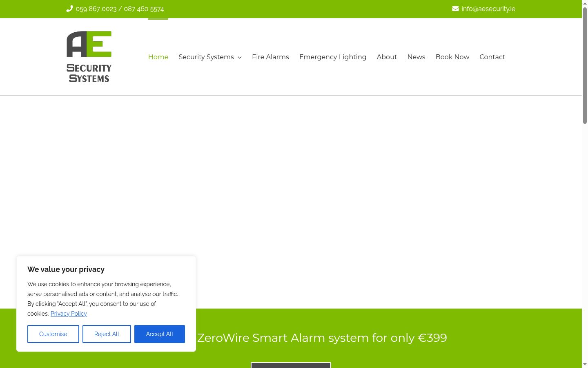The image size is (588, 368).
Task: Click the AE Security Systems logo
Action: click(89, 57)
